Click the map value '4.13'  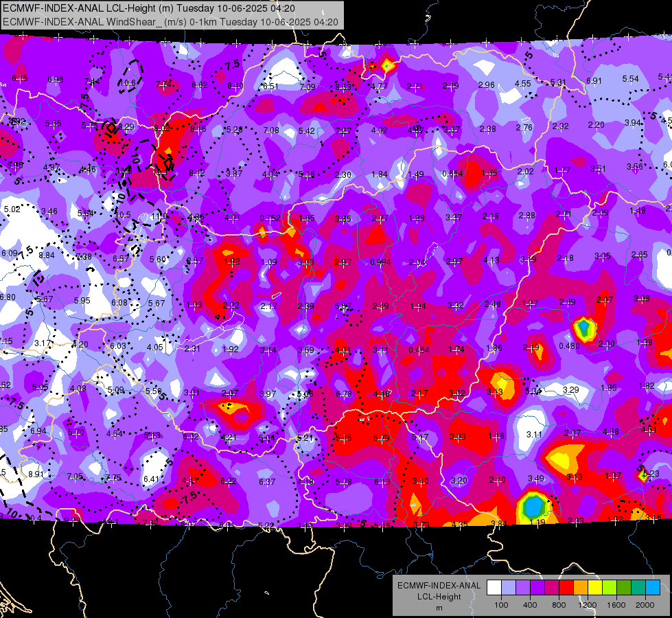click(491, 260)
